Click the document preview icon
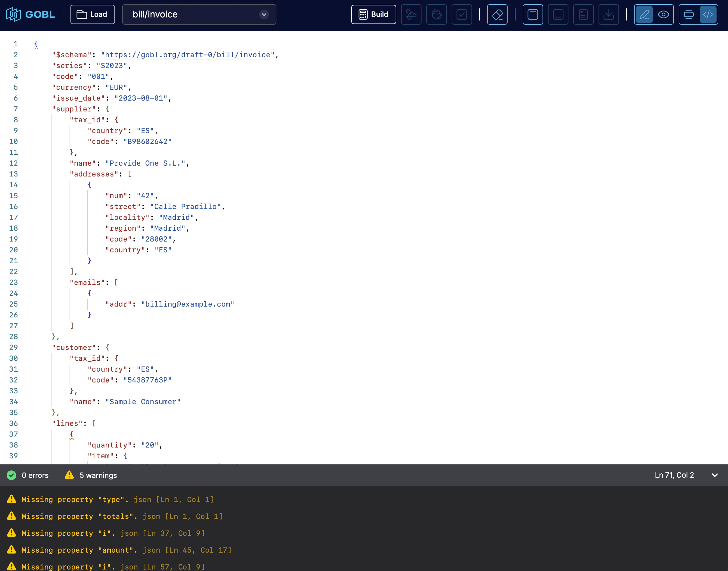This screenshot has width=728, height=571. pos(583,14)
